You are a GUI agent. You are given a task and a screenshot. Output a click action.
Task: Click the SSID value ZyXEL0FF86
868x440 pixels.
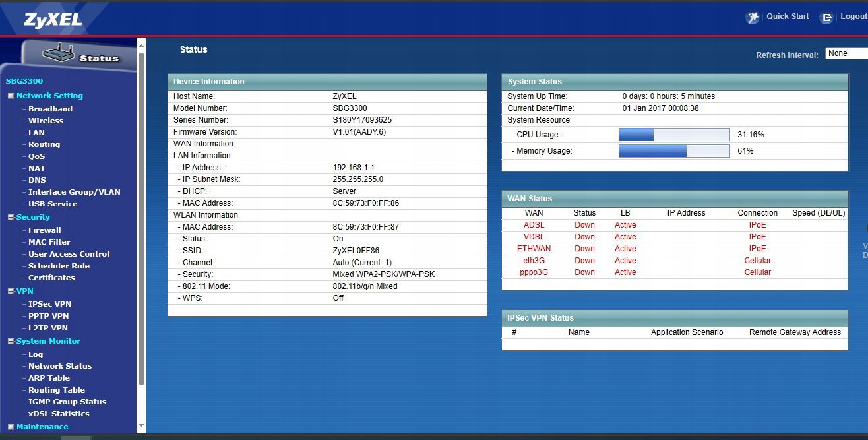[x=356, y=251]
